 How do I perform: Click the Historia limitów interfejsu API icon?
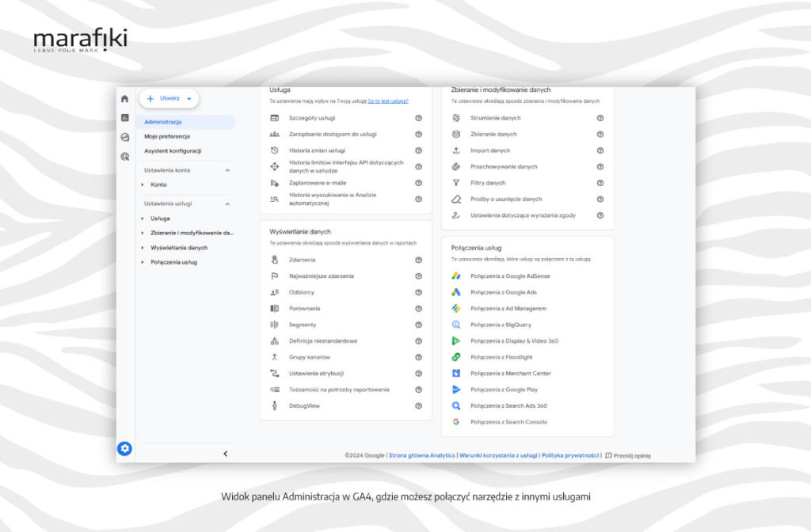pyautogui.click(x=275, y=166)
